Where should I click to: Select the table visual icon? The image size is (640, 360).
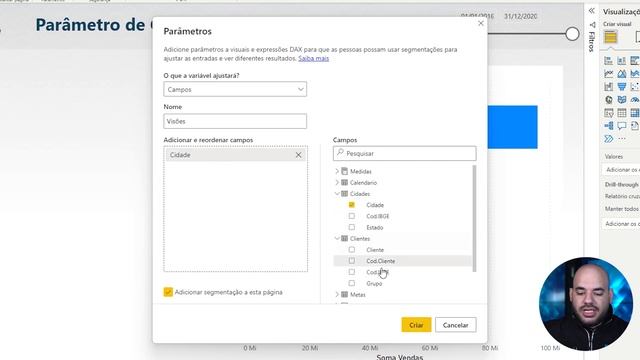point(622,113)
